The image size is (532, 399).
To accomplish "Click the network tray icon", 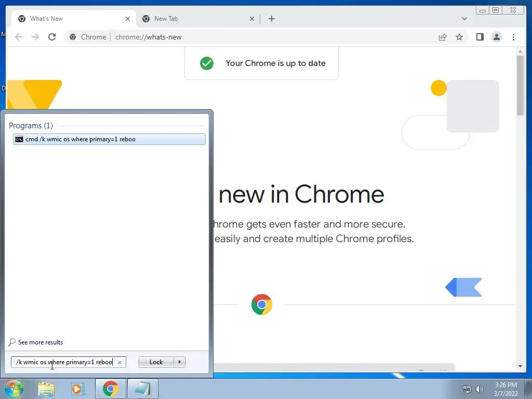I will coord(467,389).
